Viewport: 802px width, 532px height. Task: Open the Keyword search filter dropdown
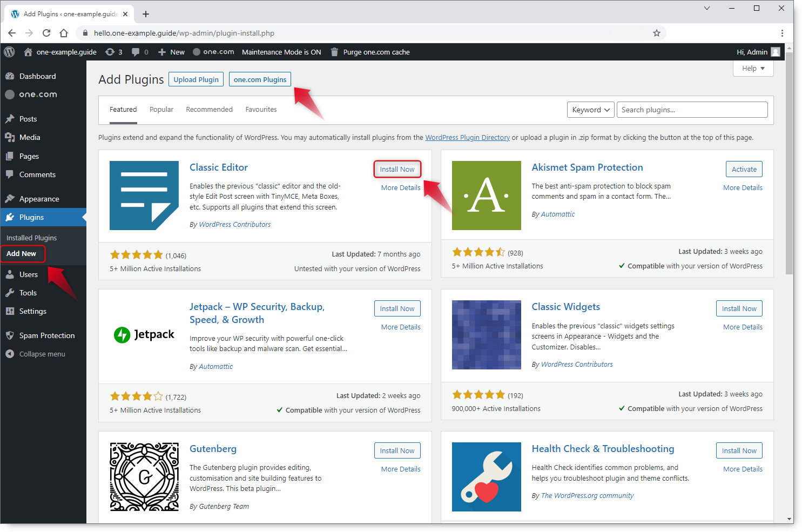point(590,109)
